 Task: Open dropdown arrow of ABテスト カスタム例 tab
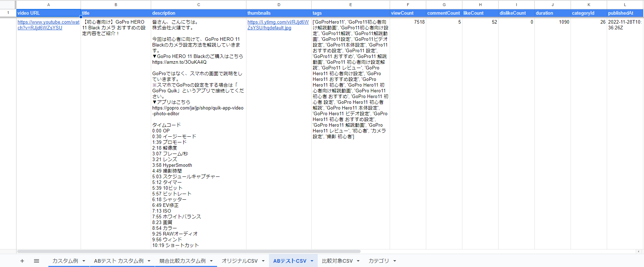[149, 261]
